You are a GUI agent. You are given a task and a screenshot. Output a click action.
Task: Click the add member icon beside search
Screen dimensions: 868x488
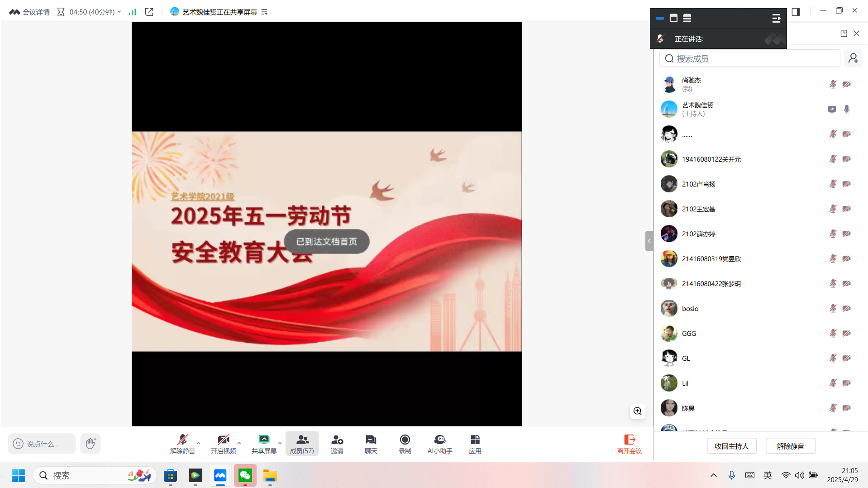click(x=853, y=58)
